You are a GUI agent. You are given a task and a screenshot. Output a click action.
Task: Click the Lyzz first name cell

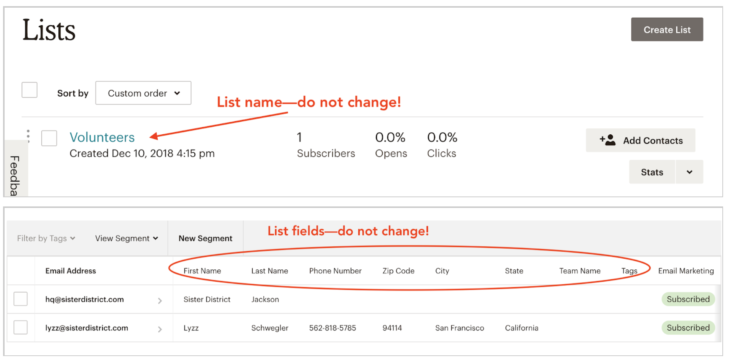191,328
